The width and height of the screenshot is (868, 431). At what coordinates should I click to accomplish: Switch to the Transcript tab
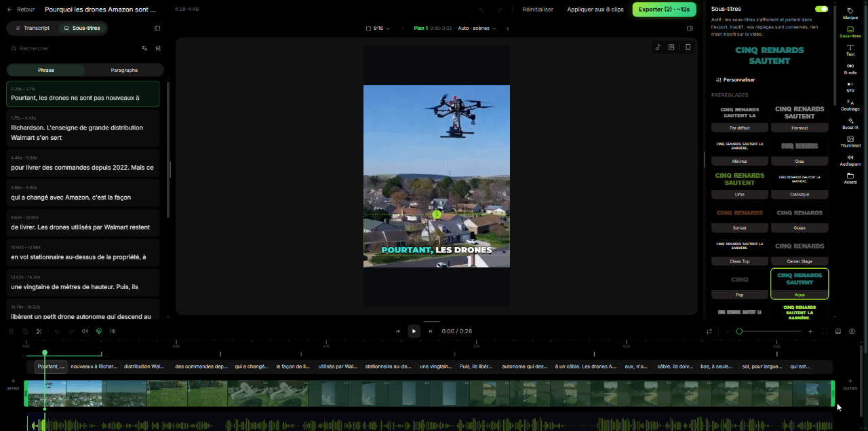pos(32,28)
